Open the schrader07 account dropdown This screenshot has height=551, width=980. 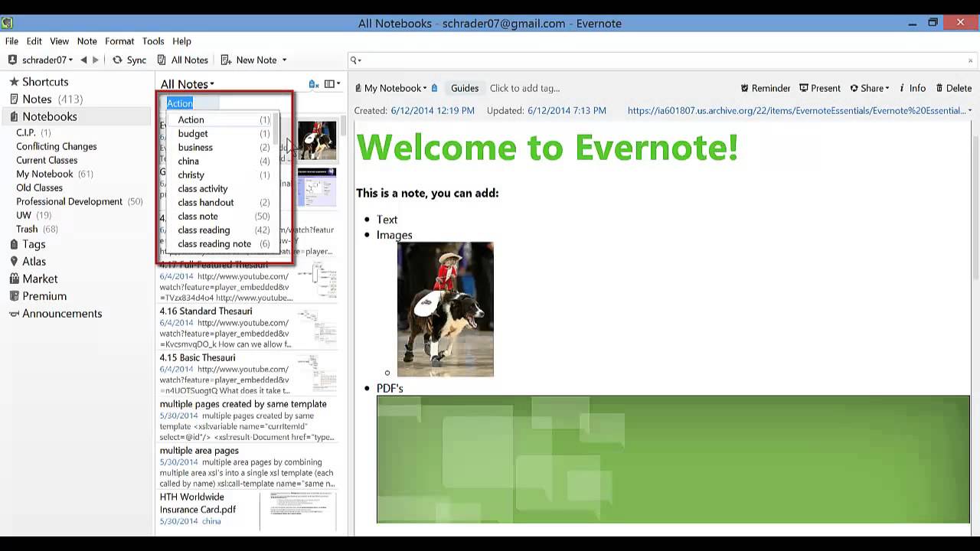(x=41, y=60)
